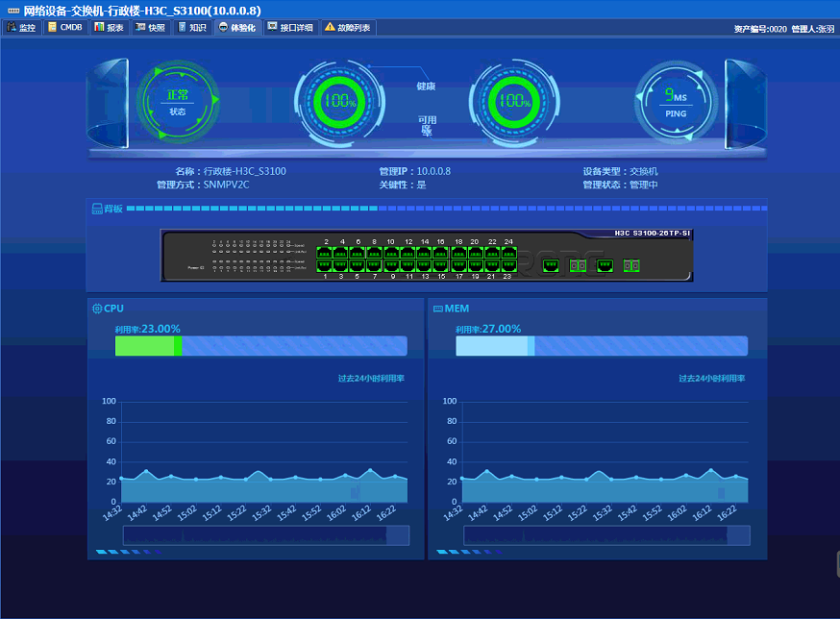This screenshot has width=840, height=619.
Task: Click the 9ms PING gauge
Action: point(676,103)
